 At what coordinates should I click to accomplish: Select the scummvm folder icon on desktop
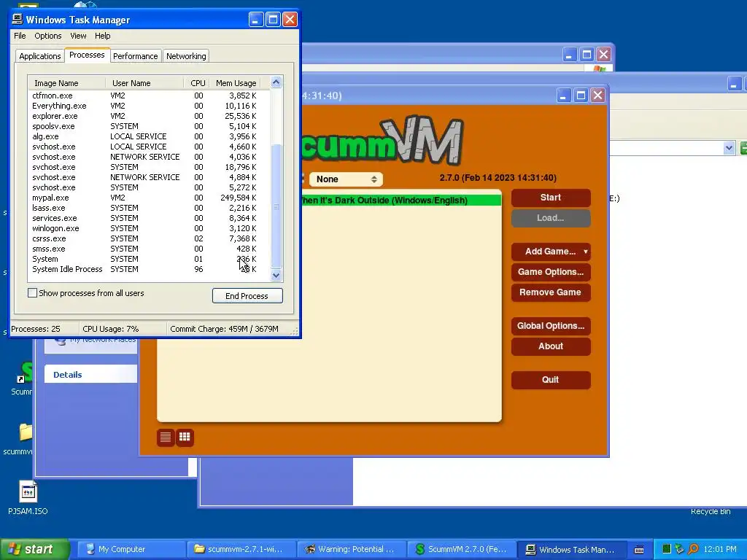tap(25, 432)
